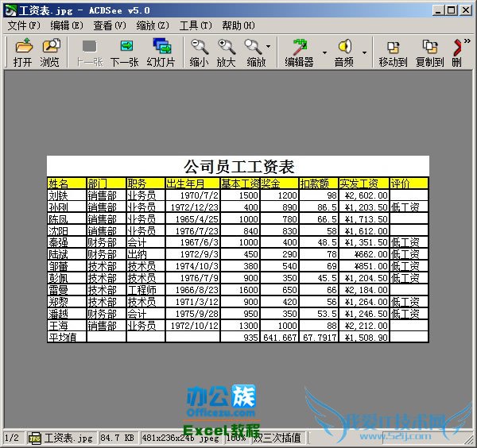Click the Zoom in (放大) magnifier icon
The image size is (477, 448).
click(227, 46)
